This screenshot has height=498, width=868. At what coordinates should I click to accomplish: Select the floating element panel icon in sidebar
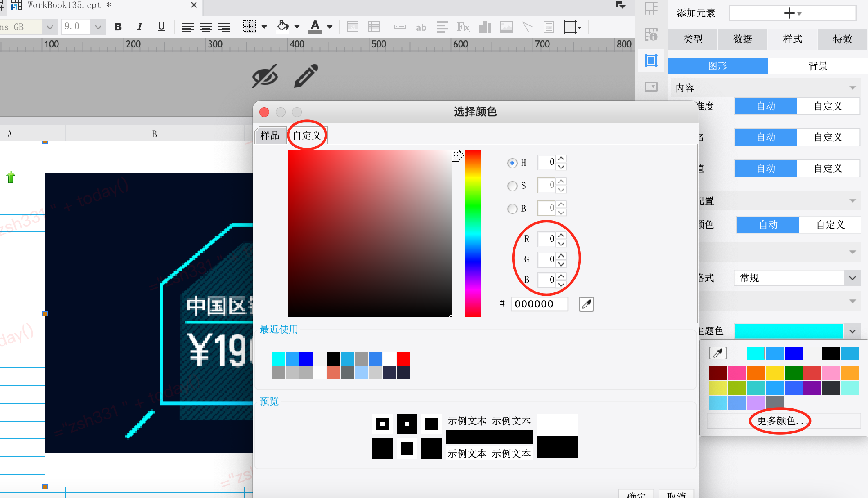coord(651,61)
